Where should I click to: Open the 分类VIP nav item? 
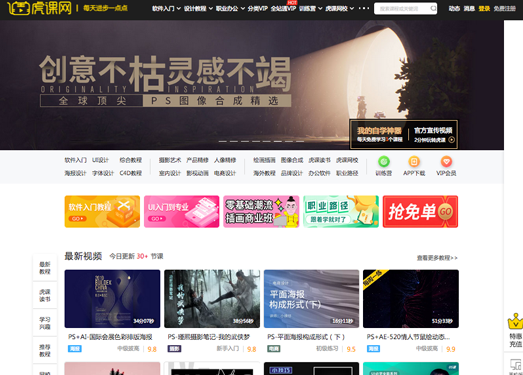click(257, 8)
